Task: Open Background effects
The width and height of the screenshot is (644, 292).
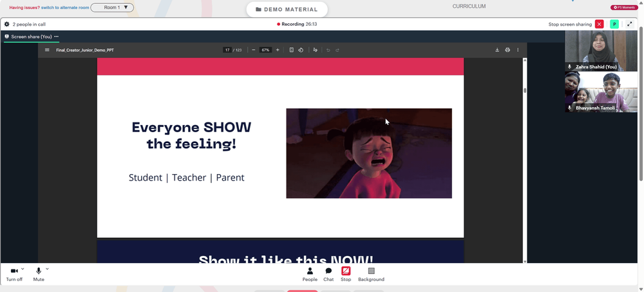Action: tap(372, 275)
